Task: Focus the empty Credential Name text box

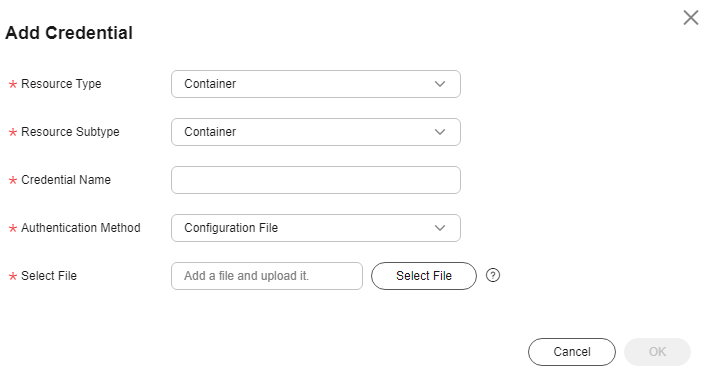Action: tap(316, 180)
